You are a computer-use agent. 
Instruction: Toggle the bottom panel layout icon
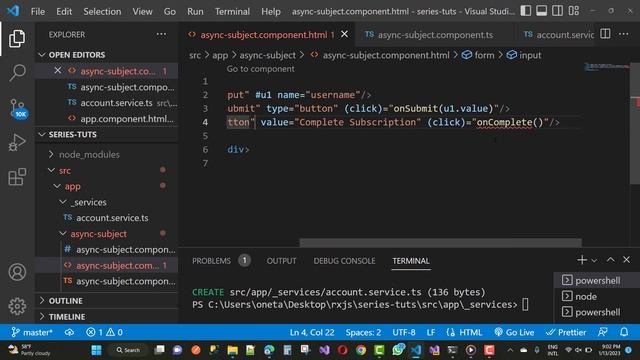click(x=542, y=11)
